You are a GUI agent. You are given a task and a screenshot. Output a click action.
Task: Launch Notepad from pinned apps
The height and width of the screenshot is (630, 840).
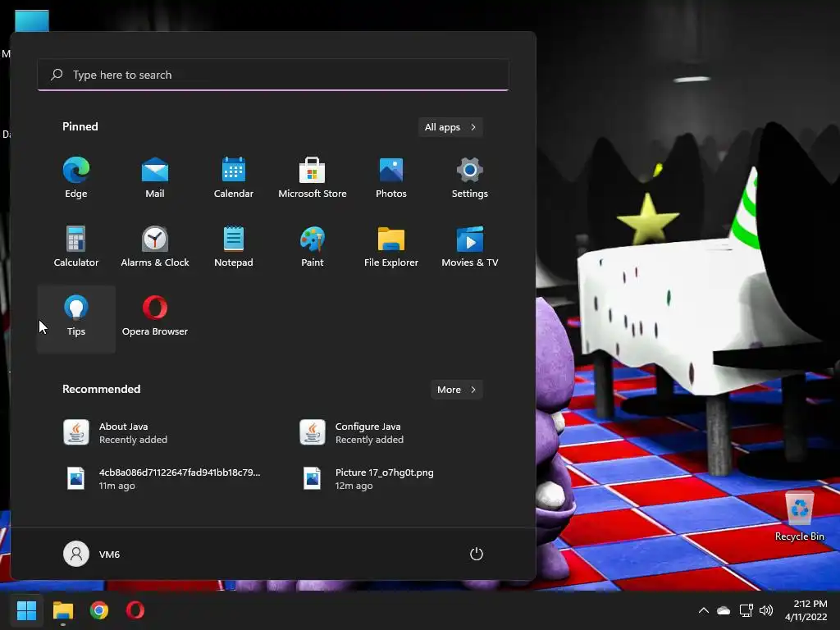click(x=234, y=246)
